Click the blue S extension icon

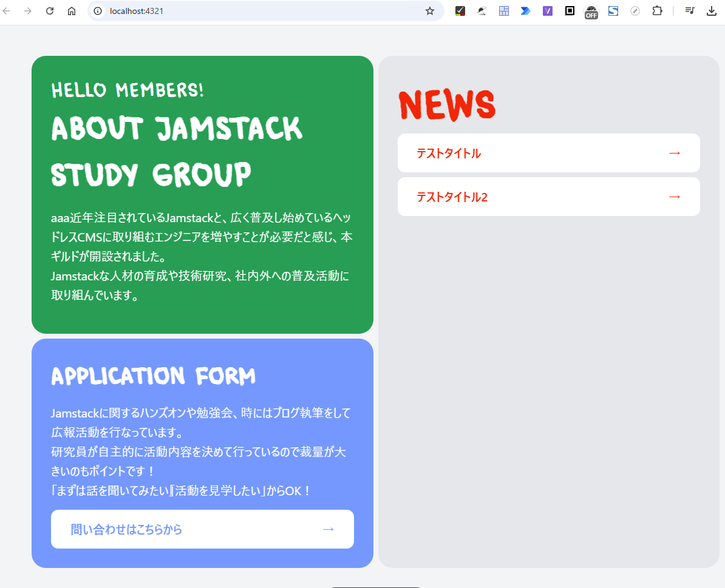tap(613, 11)
